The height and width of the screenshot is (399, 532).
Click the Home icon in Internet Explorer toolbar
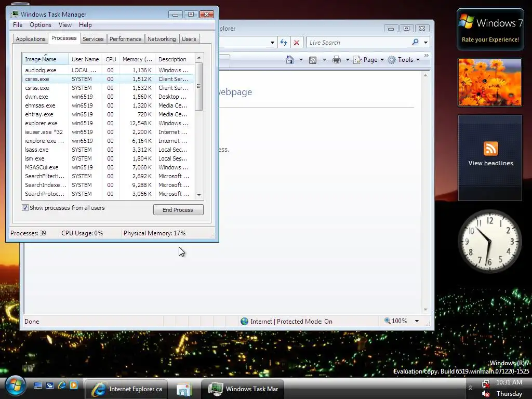click(x=290, y=60)
